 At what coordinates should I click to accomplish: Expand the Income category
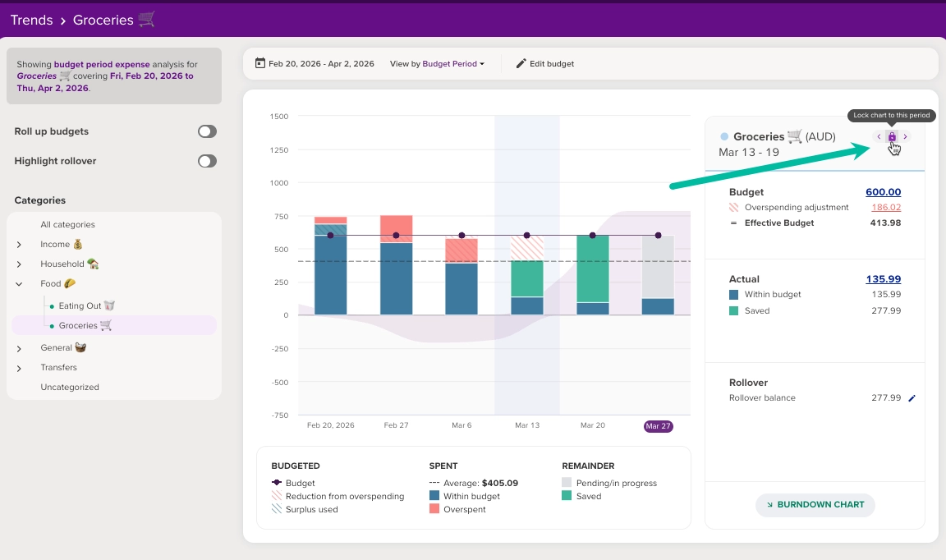(20, 245)
